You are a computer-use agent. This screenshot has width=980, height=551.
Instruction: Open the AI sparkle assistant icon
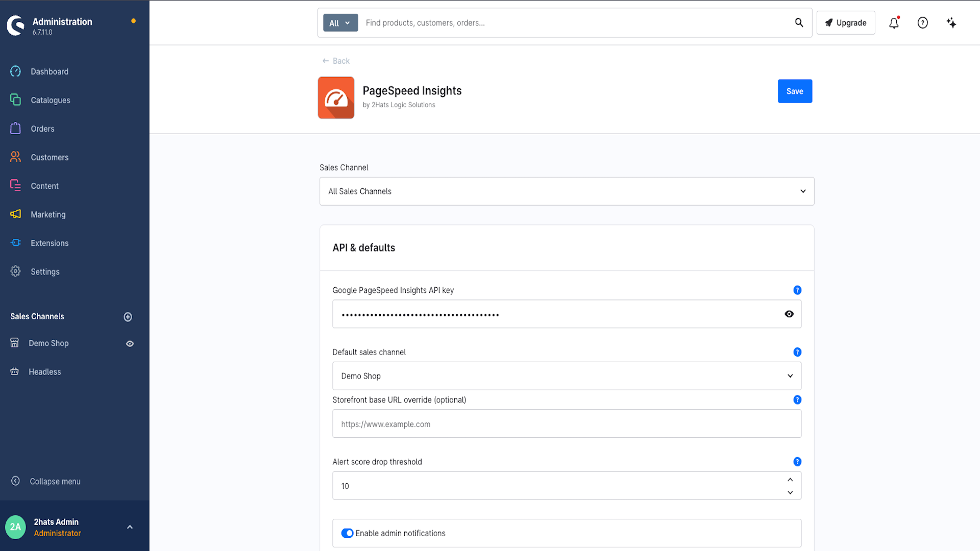pyautogui.click(x=951, y=23)
